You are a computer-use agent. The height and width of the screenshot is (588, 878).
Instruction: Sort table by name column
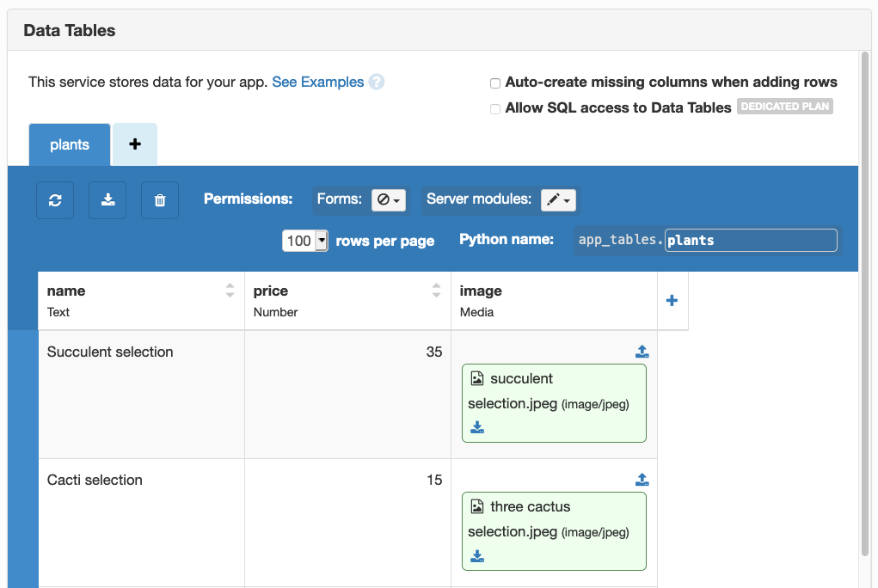tap(230, 291)
